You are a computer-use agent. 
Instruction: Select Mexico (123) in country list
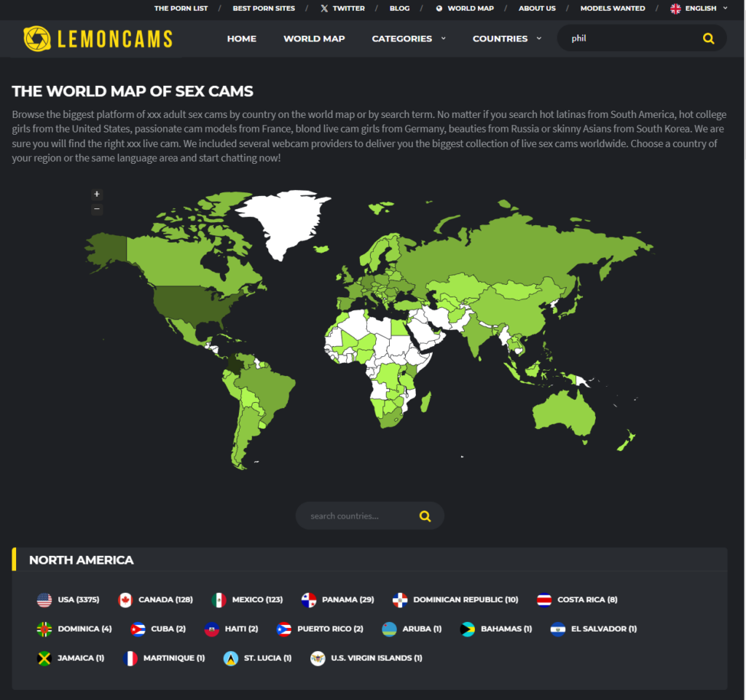(x=256, y=600)
